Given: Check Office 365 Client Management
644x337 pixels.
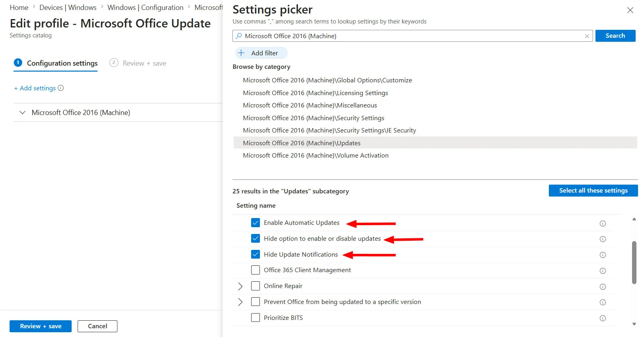Looking at the screenshot, I should point(256,270).
